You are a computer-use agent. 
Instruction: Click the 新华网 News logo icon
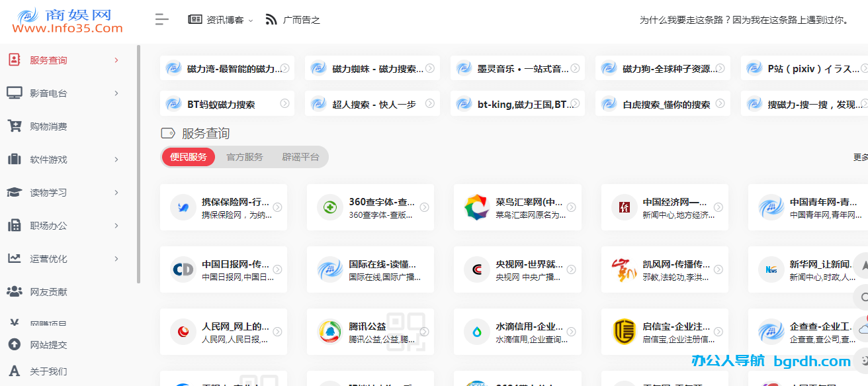(770, 269)
